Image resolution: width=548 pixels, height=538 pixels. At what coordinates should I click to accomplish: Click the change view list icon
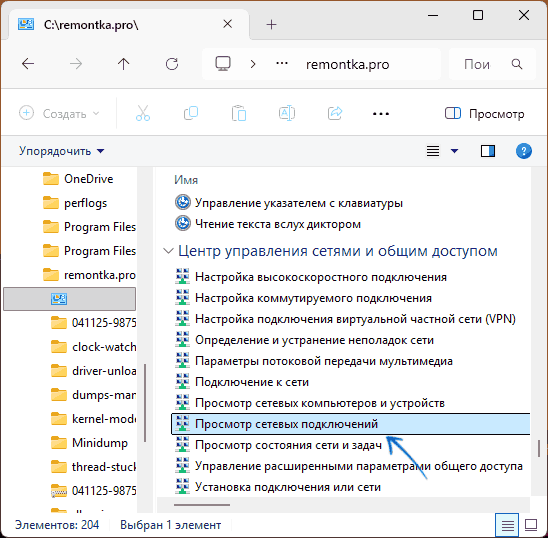tap(433, 151)
